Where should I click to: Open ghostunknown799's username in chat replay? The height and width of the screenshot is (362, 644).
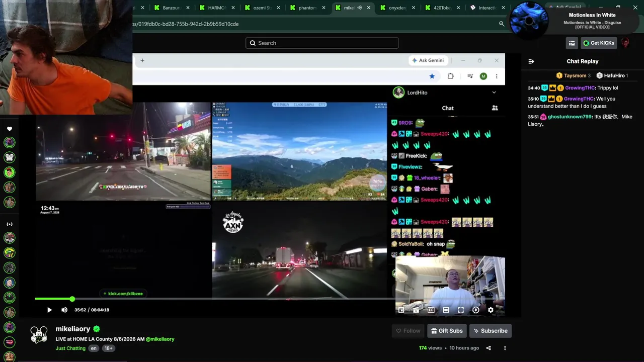coord(570,117)
